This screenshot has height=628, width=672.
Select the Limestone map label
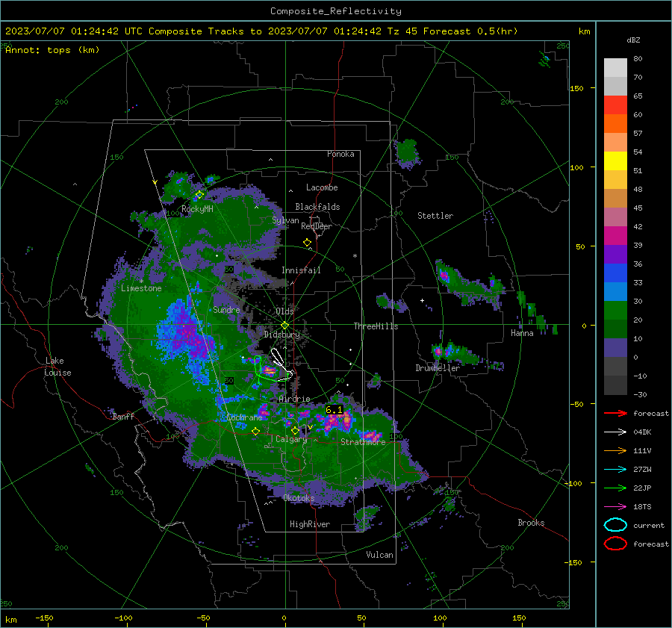pyautogui.click(x=141, y=288)
